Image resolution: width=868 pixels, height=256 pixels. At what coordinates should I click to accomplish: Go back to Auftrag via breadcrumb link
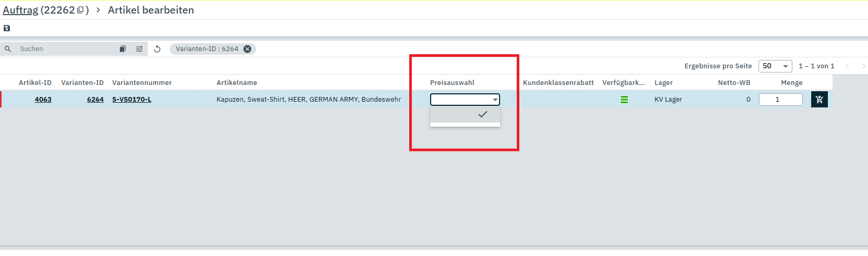pos(20,10)
